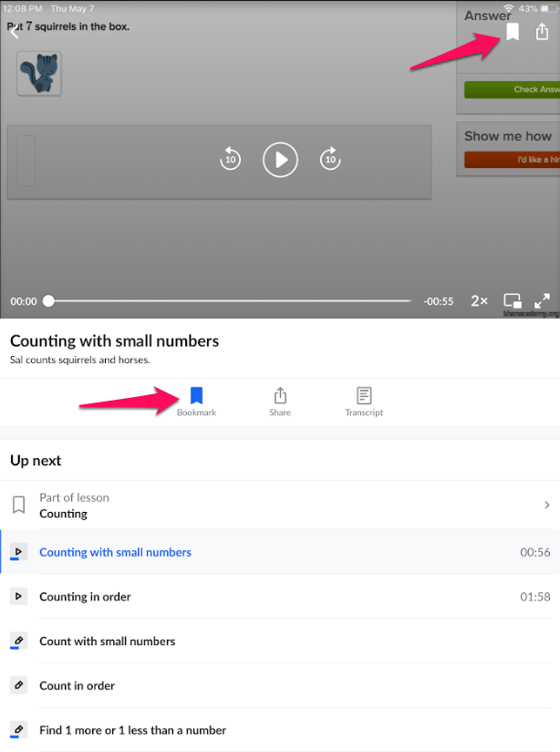Open the video Transcript
Image resolution: width=560 pixels, height=752 pixels.
(x=364, y=402)
